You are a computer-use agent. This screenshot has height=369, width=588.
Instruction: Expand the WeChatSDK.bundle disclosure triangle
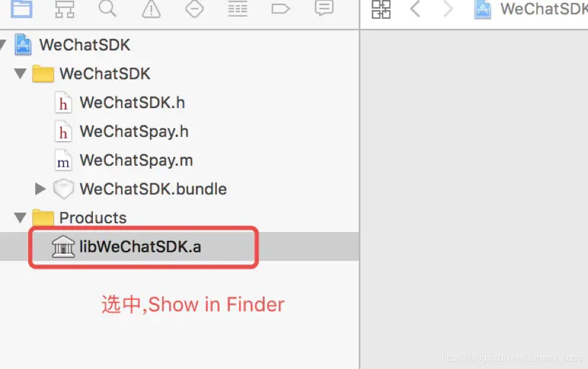[x=40, y=189]
